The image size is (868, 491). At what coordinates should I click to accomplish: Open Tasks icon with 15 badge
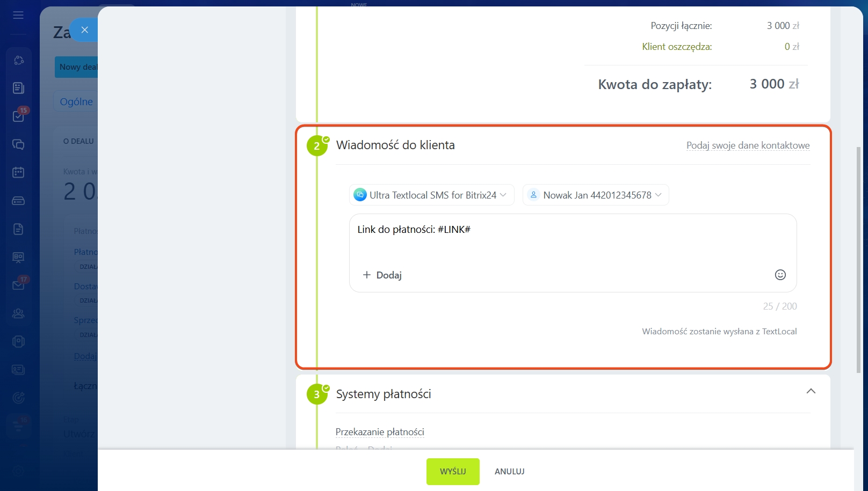click(x=18, y=116)
